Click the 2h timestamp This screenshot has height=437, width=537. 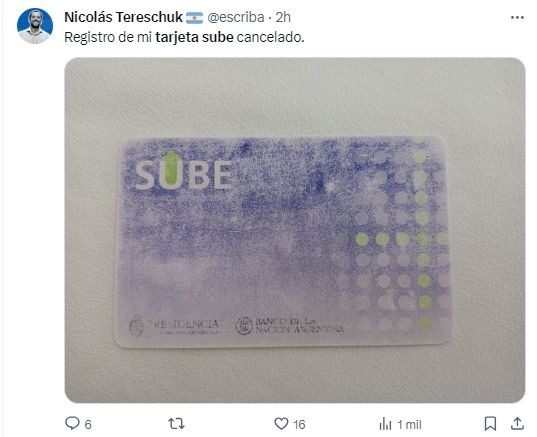pos(283,17)
